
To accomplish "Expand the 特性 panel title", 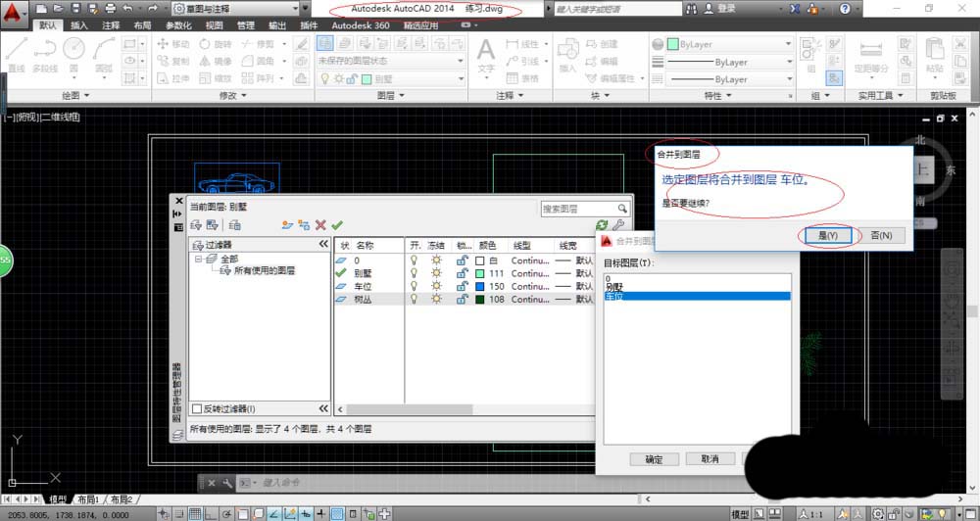I will click(x=718, y=96).
